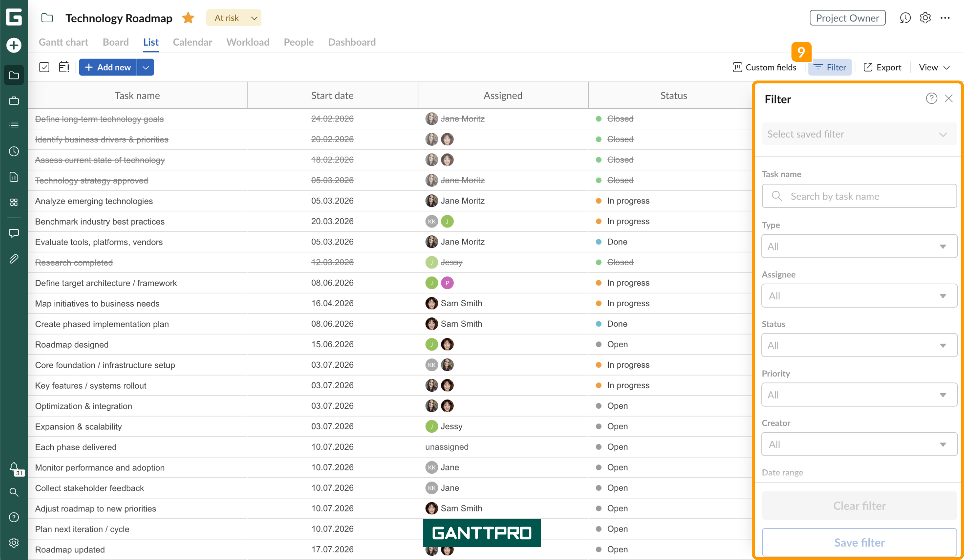This screenshot has width=964, height=560.
Task: Open notifications bell with 31 badge
Action: tap(14, 468)
